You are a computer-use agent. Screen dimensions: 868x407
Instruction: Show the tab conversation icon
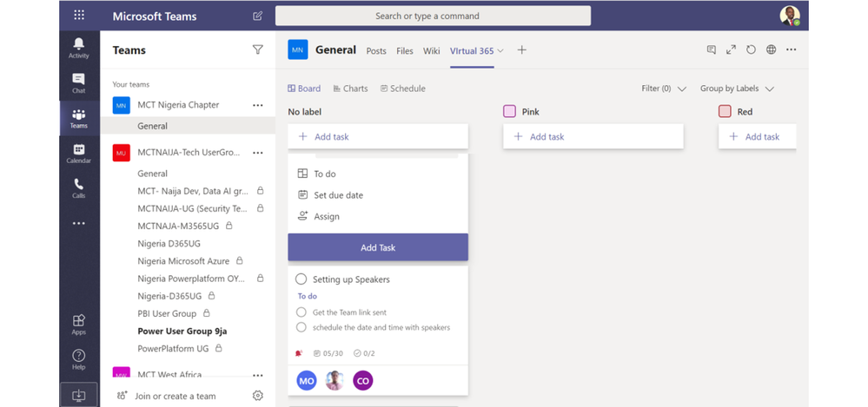(712, 49)
